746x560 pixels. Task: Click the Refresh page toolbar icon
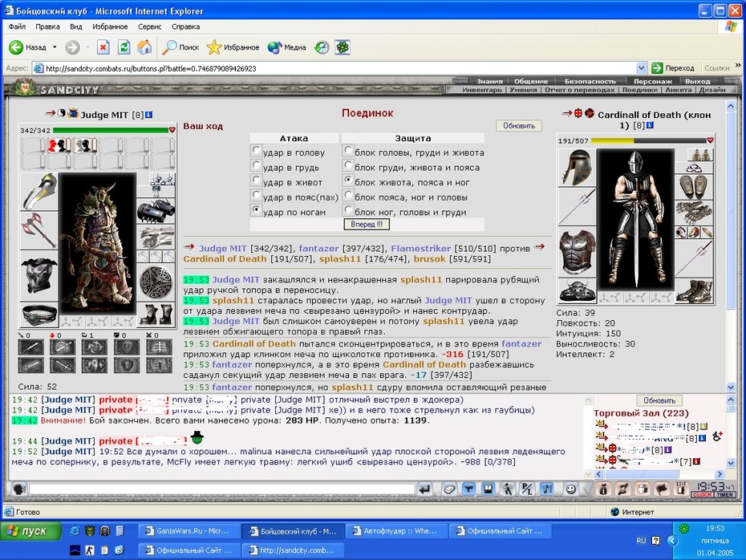tap(124, 47)
